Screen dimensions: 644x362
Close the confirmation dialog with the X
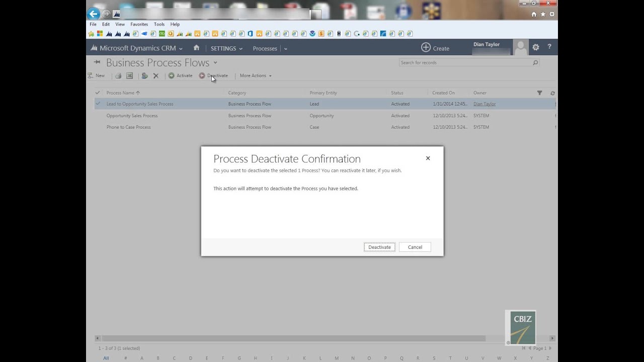tap(428, 158)
